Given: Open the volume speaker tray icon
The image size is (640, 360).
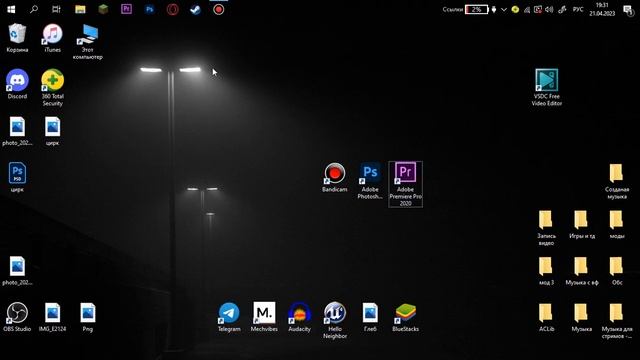Looking at the screenshot, I should coord(549,9).
